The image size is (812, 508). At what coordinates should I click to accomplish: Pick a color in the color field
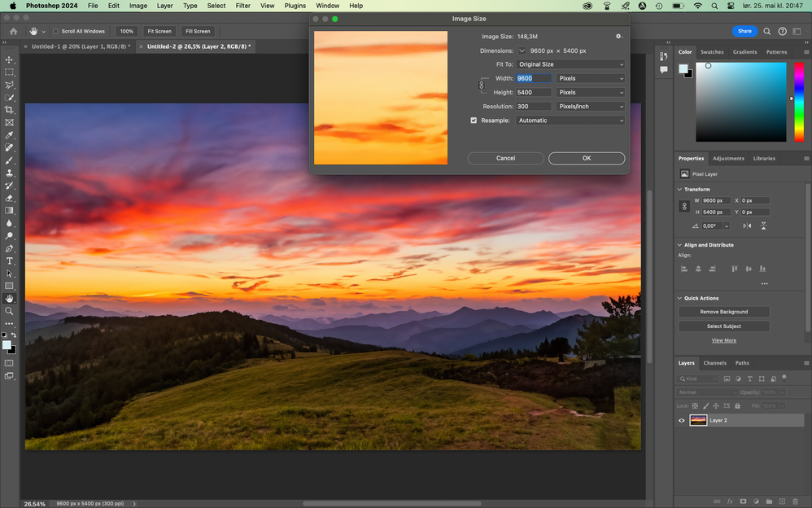pyautogui.click(x=740, y=102)
